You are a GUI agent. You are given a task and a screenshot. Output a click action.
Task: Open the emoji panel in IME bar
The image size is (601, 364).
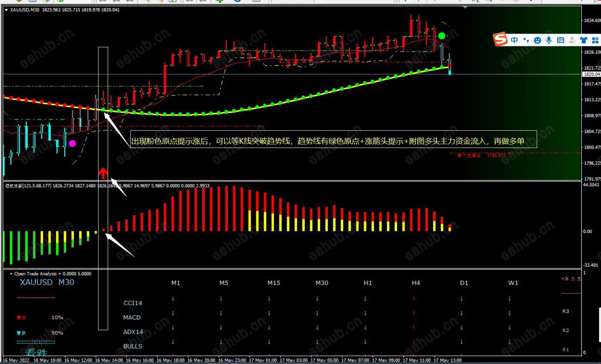[538, 40]
